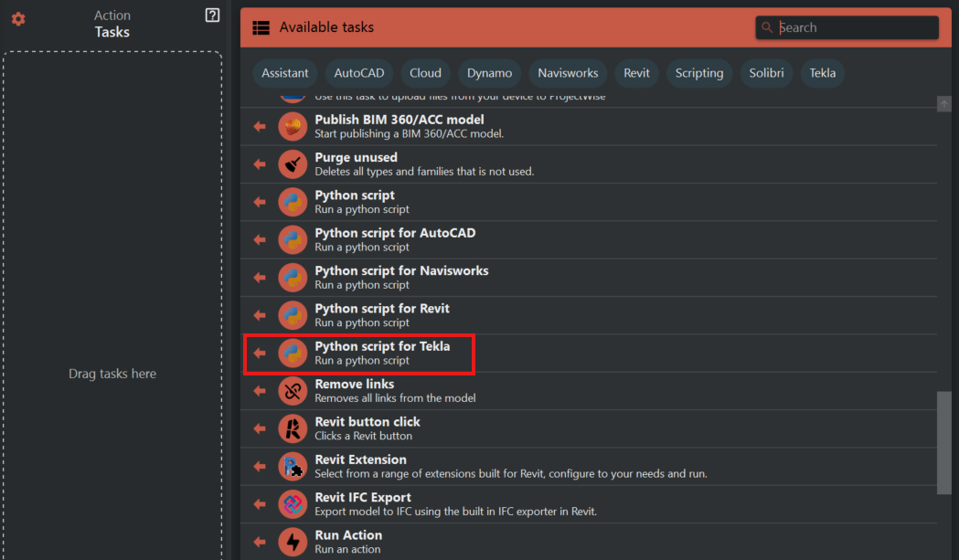Click the Publish BIM 360/ACC model icon
This screenshot has height=560, width=959.
293,126
